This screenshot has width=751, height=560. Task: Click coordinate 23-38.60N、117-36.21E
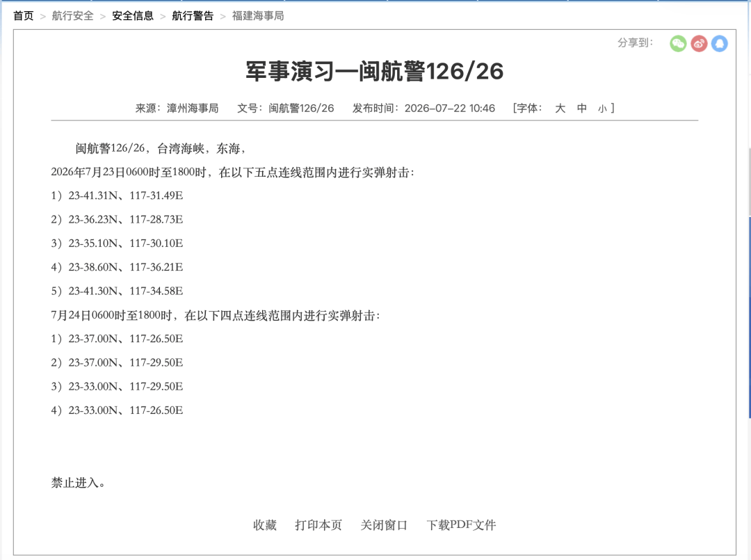pyautogui.click(x=125, y=267)
